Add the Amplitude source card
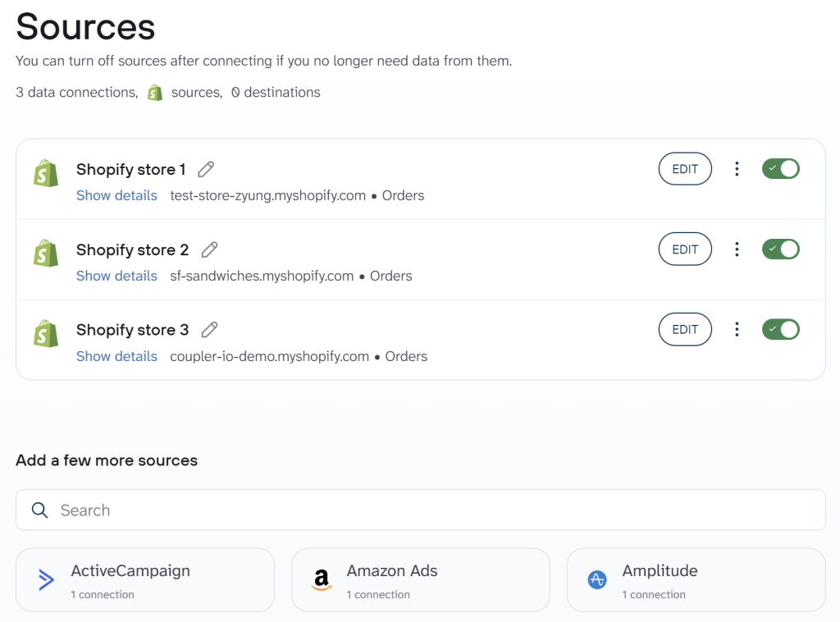 coord(696,579)
